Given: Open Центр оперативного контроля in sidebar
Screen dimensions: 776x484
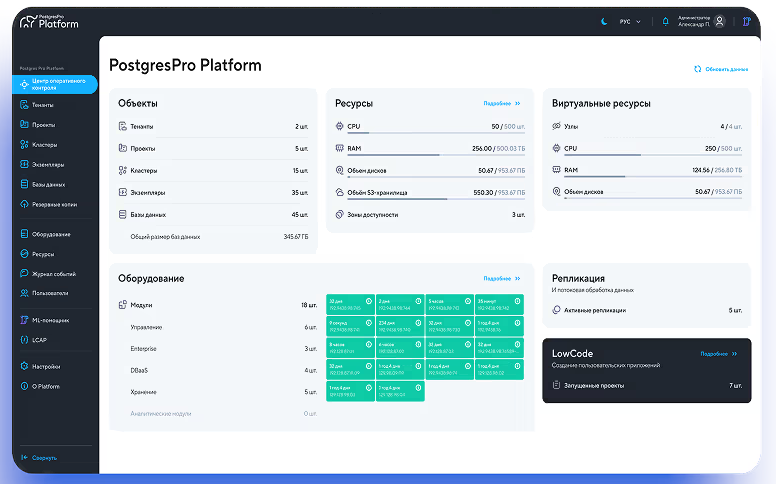Looking at the screenshot, I should [54, 84].
